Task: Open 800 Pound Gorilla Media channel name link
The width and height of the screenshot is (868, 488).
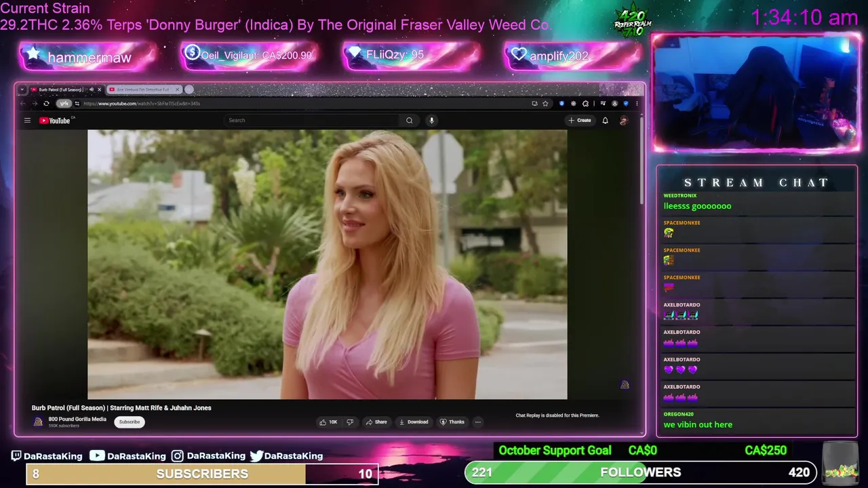Action: click(77, 419)
